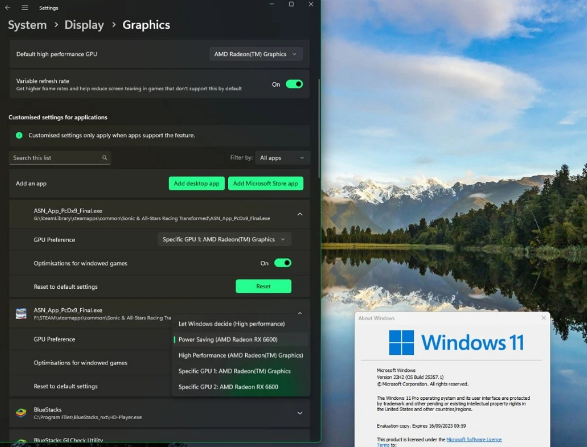
Task: Click Reset to default settings label under second app
Action: 66,386
